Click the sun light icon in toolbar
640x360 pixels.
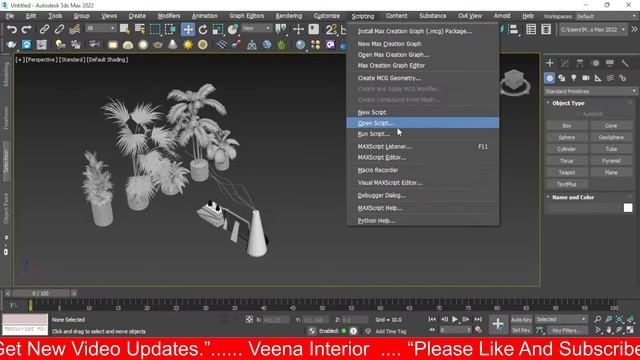coord(188,44)
